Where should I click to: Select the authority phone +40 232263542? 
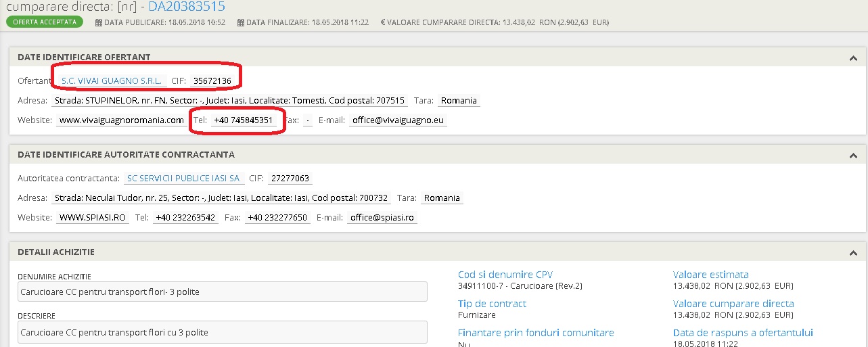point(185,218)
